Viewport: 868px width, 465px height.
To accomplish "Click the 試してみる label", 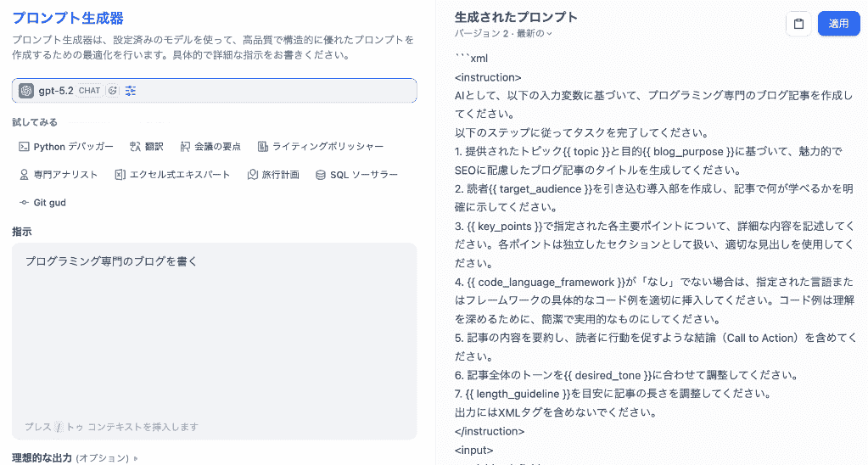I will pos(35,122).
